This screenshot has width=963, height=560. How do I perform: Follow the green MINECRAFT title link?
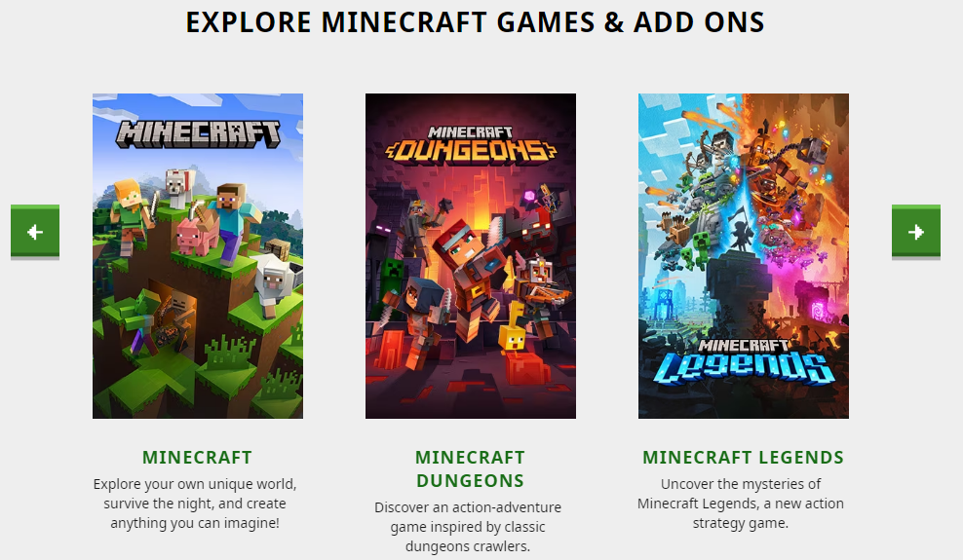197,458
